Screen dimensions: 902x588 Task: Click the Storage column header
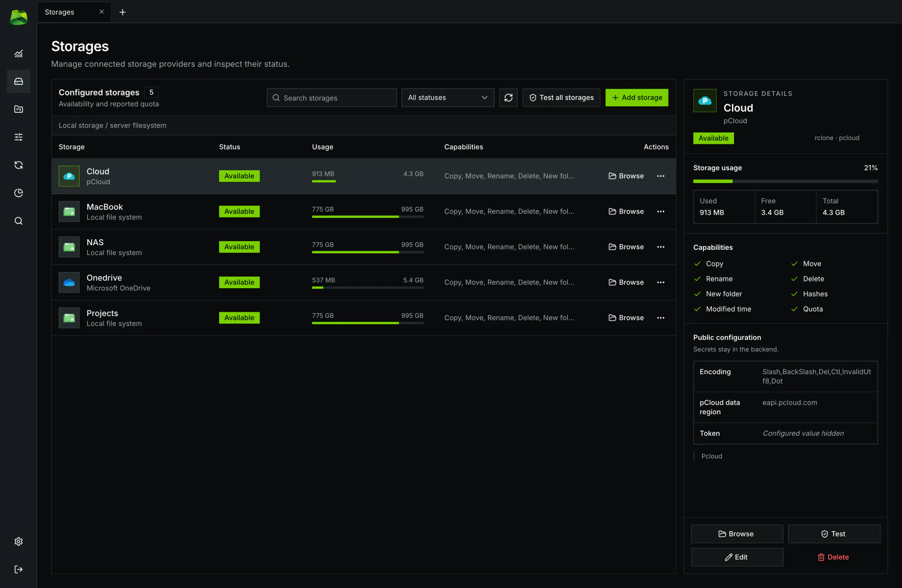point(72,147)
